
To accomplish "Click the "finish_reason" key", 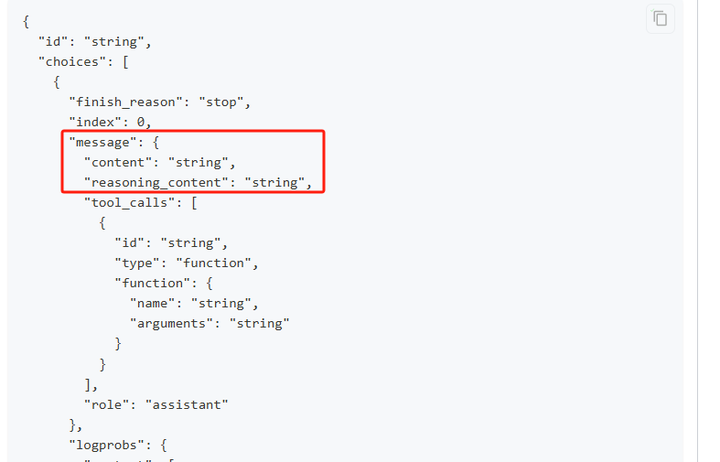I will (x=126, y=101).
